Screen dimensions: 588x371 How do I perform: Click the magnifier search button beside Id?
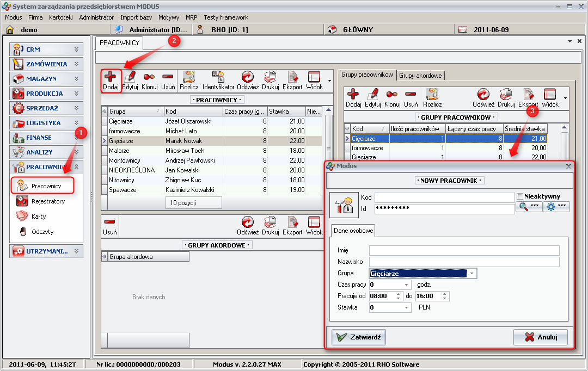pos(529,207)
